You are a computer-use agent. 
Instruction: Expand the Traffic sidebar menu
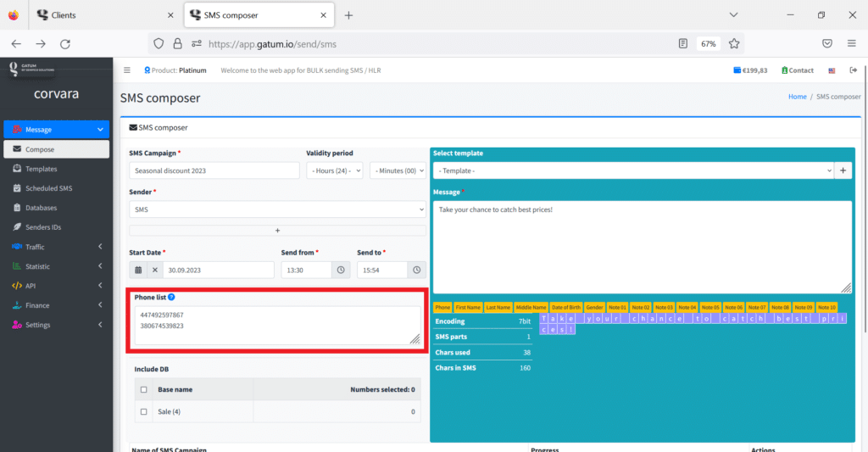pyautogui.click(x=56, y=247)
